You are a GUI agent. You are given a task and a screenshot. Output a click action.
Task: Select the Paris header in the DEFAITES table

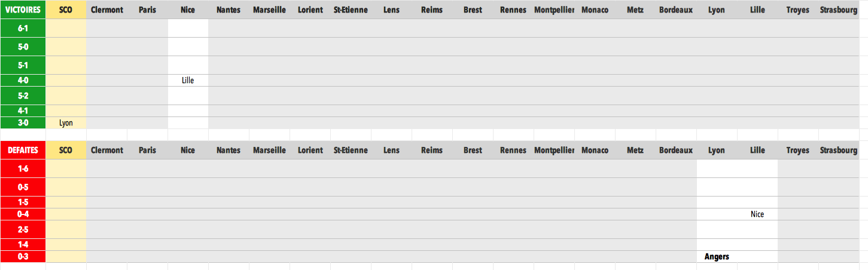(x=147, y=150)
